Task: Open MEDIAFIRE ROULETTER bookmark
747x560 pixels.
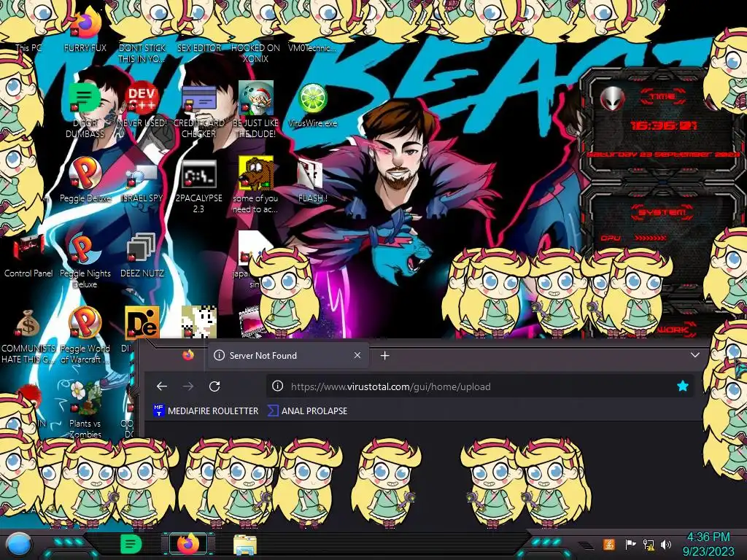Action: point(206,411)
